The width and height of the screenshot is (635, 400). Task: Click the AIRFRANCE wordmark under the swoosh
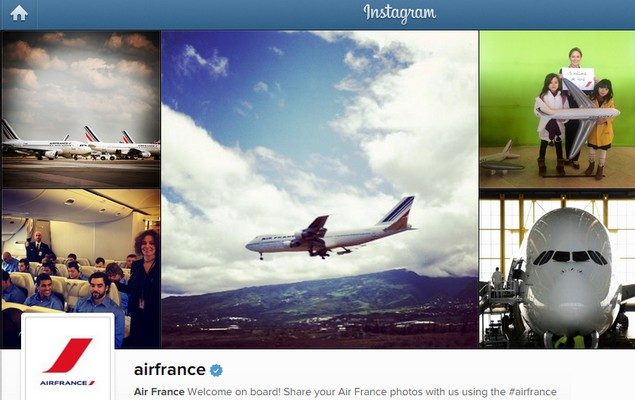click(x=67, y=383)
